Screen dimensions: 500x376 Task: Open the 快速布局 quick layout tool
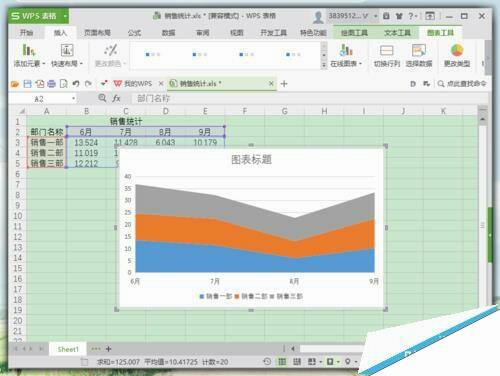67,56
